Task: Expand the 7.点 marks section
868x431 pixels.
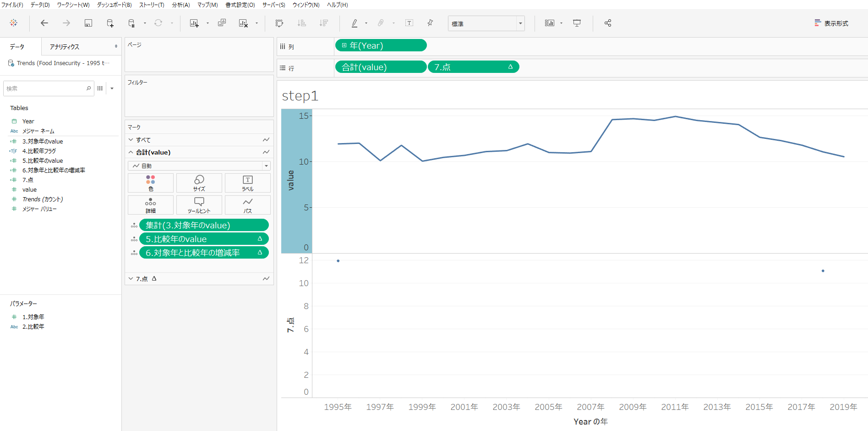Action: tap(131, 278)
